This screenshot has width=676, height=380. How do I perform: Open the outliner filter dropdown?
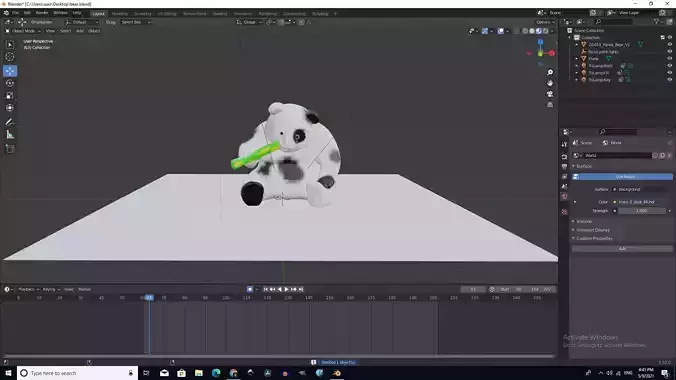[x=657, y=22]
